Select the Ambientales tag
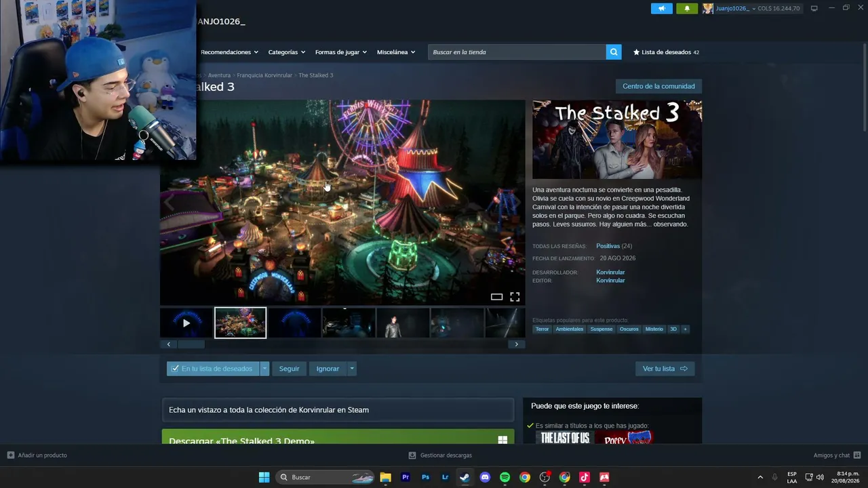 tap(570, 329)
